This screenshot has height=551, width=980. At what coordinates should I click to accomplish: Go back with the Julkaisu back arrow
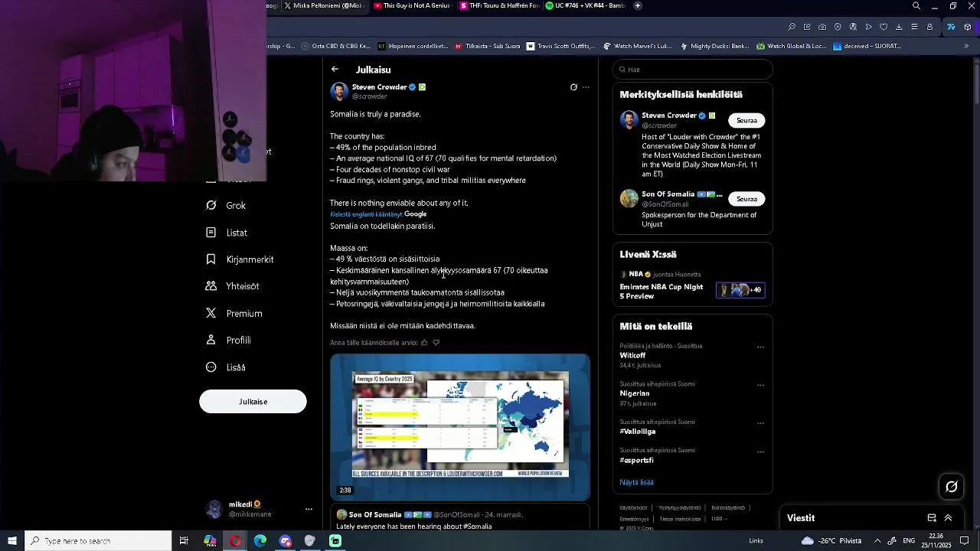click(x=335, y=70)
